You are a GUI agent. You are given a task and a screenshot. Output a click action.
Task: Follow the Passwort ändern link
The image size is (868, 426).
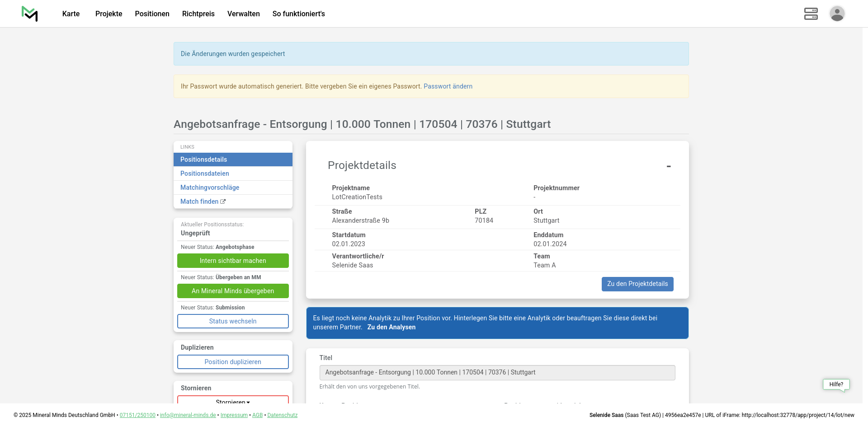tap(448, 86)
